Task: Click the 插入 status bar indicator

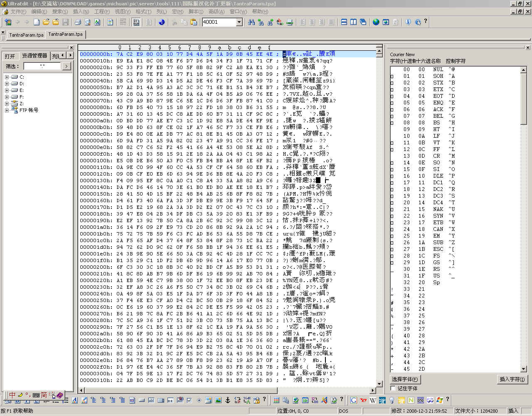Action: 514,411
